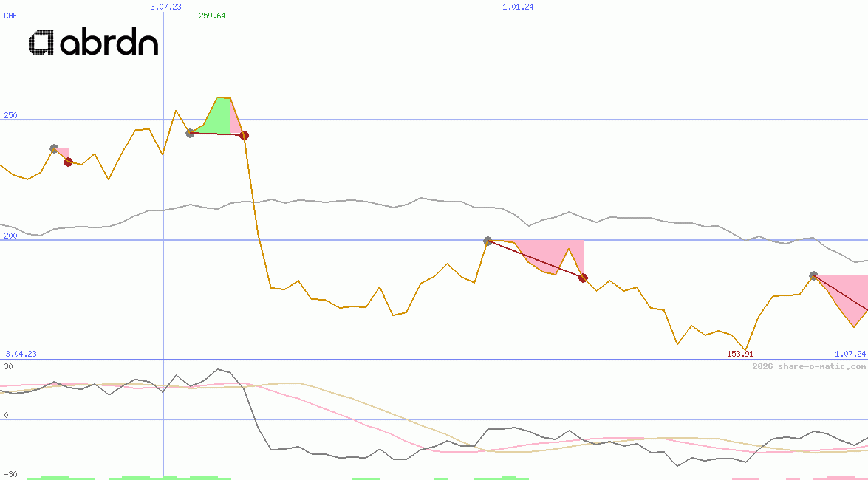The image size is (868, 480).
Task: Click the first gray entry dot near the abrdn logo
Action: [x=54, y=148]
